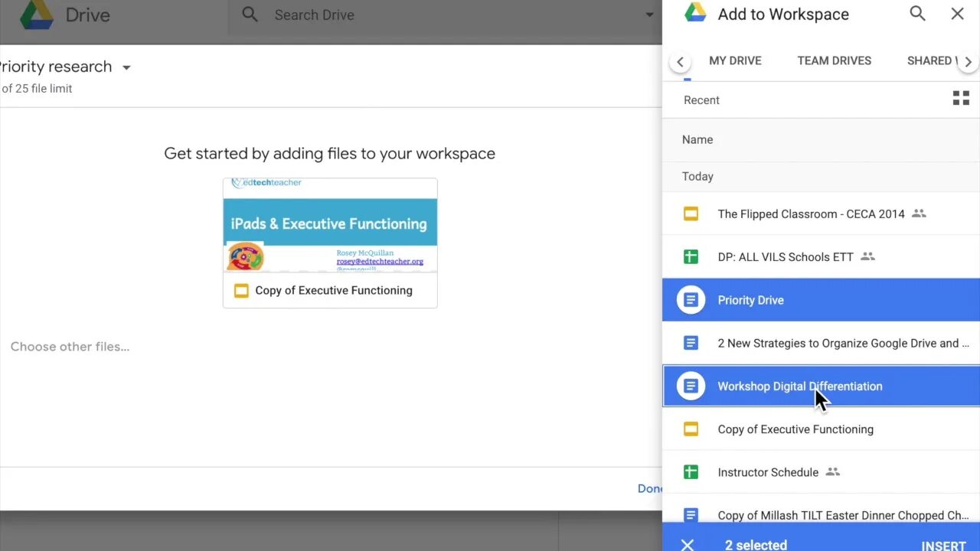980x551 pixels.
Task: Click shared people icon on DP: ALL VILS row
Action: [x=867, y=256]
